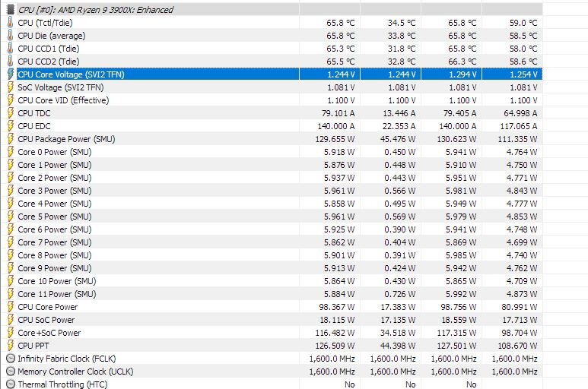Select the Memory Controller Clock (UCLK) label
588x389 pixels.
75,372
